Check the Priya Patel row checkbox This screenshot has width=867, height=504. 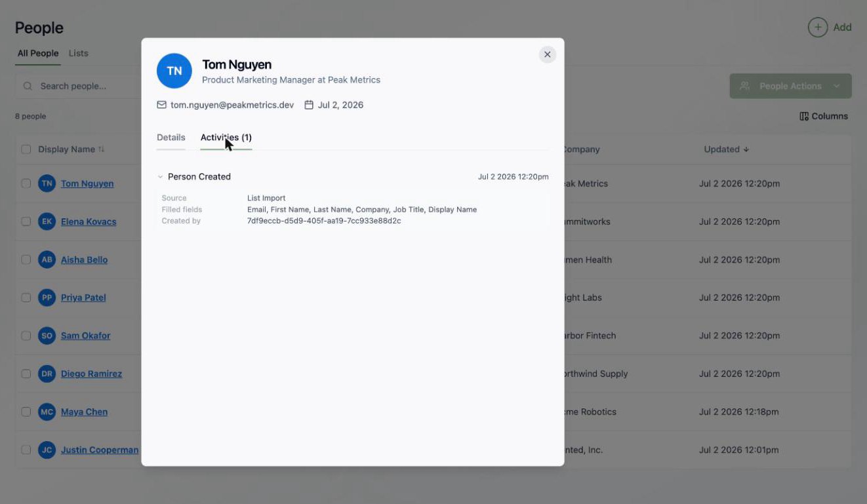pyautogui.click(x=26, y=298)
